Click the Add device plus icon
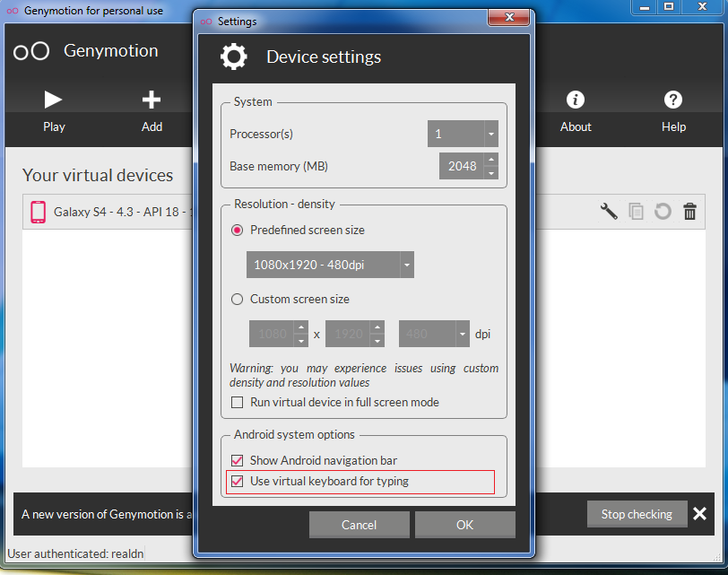Image resolution: width=728 pixels, height=575 pixels. (x=152, y=100)
